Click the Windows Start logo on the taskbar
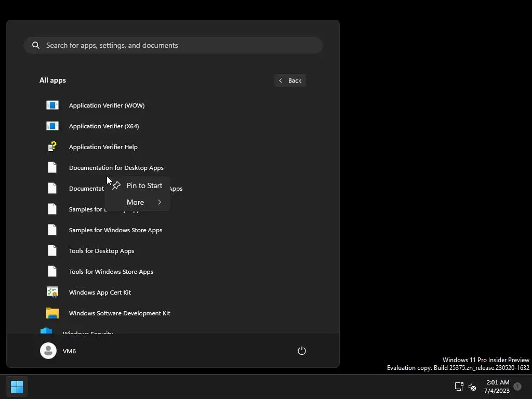Image resolution: width=532 pixels, height=399 pixels. pyautogui.click(x=17, y=387)
